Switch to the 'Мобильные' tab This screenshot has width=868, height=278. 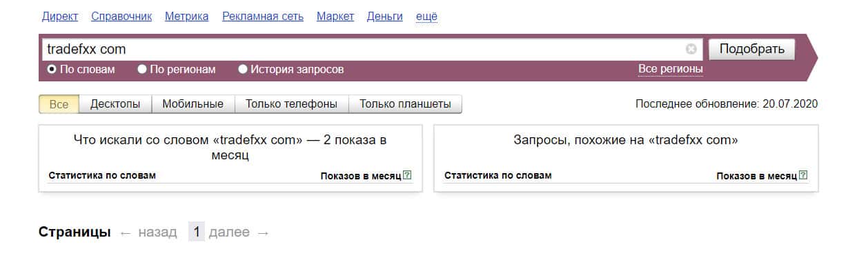193,104
